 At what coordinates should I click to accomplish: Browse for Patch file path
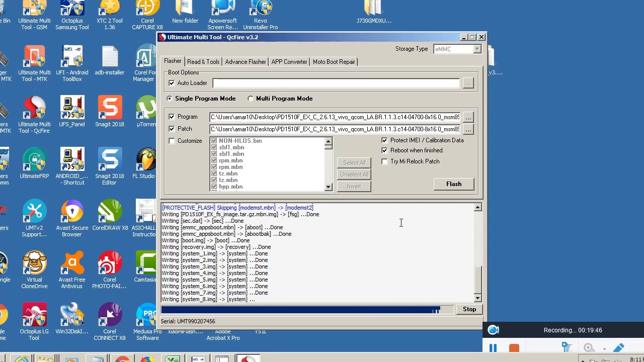(x=468, y=129)
